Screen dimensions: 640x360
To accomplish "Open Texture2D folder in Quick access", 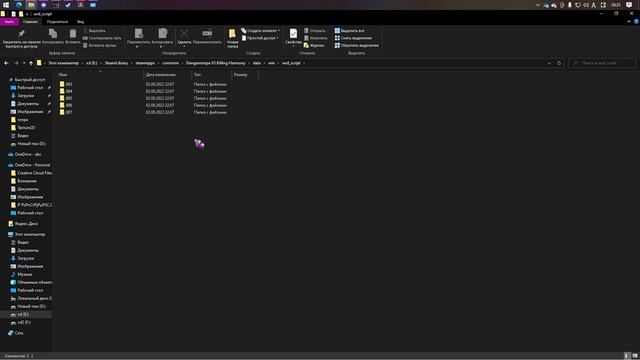I will [x=23, y=128].
